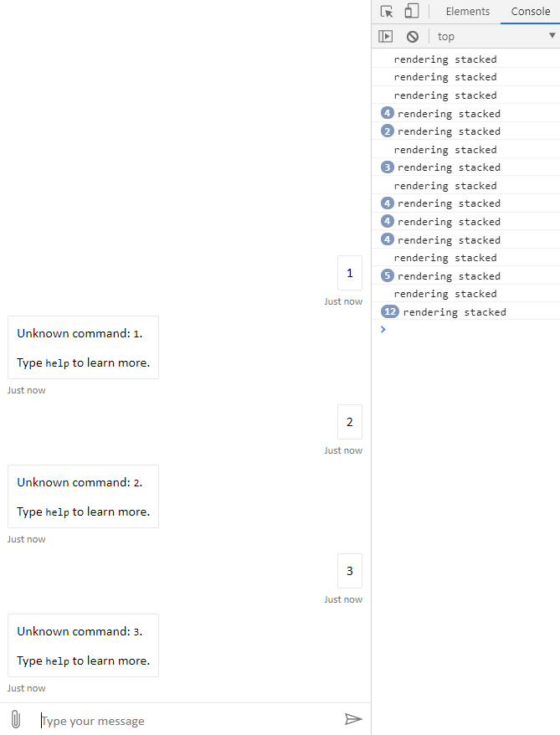This screenshot has height=735, width=560.
Task: Click the send message arrow icon
Action: pyautogui.click(x=354, y=720)
